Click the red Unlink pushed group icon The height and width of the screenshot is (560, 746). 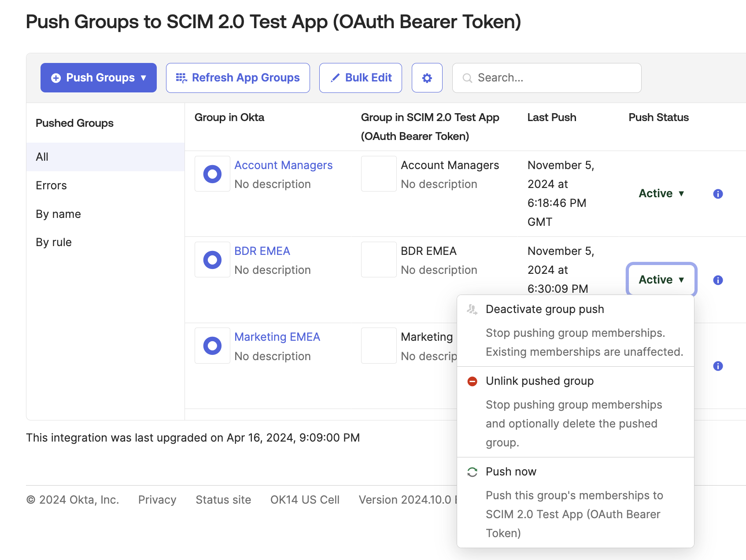[472, 381]
